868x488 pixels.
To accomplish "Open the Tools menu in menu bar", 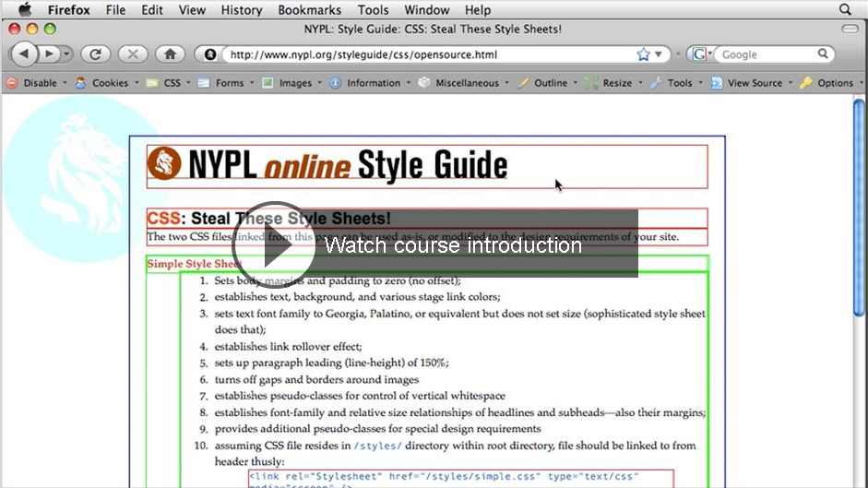I will pos(373,10).
